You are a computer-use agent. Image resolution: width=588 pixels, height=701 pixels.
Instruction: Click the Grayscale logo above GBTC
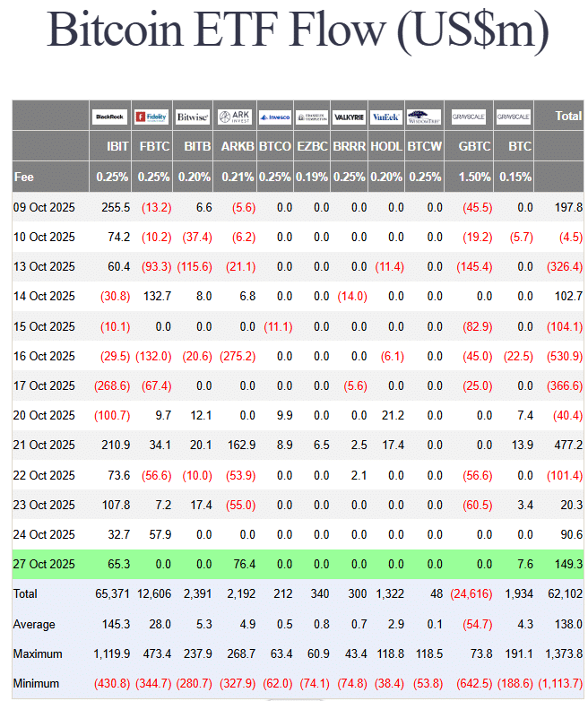469,117
